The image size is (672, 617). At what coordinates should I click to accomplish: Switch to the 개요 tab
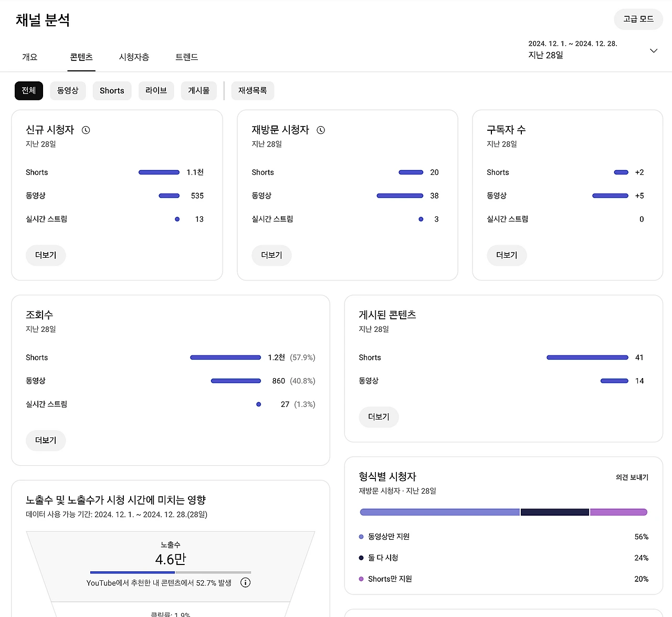pos(30,57)
